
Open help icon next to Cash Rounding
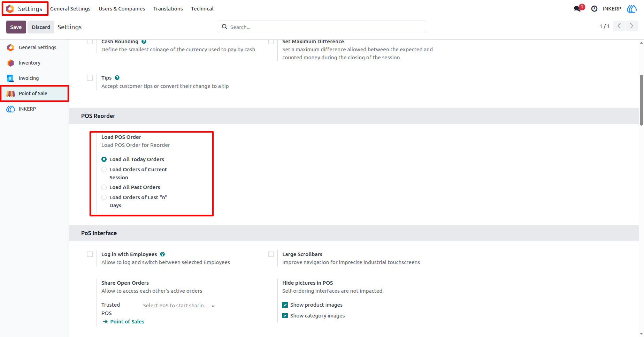pyautogui.click(x=144, y=42)
